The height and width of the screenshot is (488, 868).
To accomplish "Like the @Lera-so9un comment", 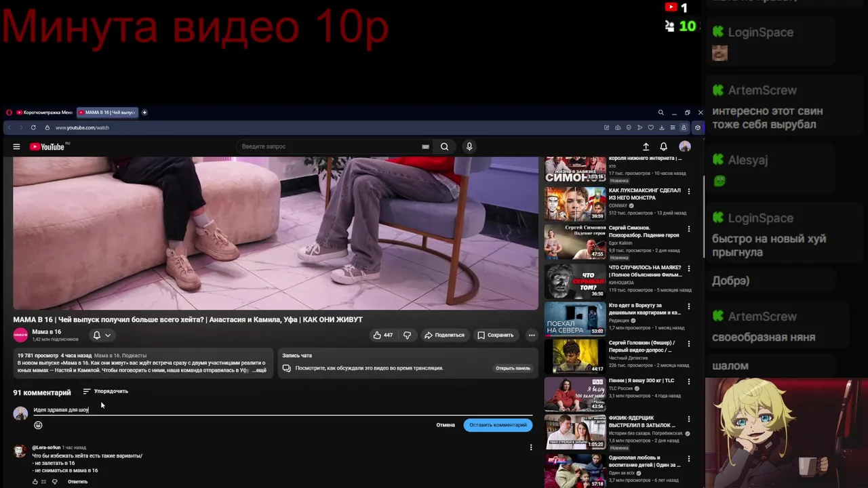I will (35, 481).
